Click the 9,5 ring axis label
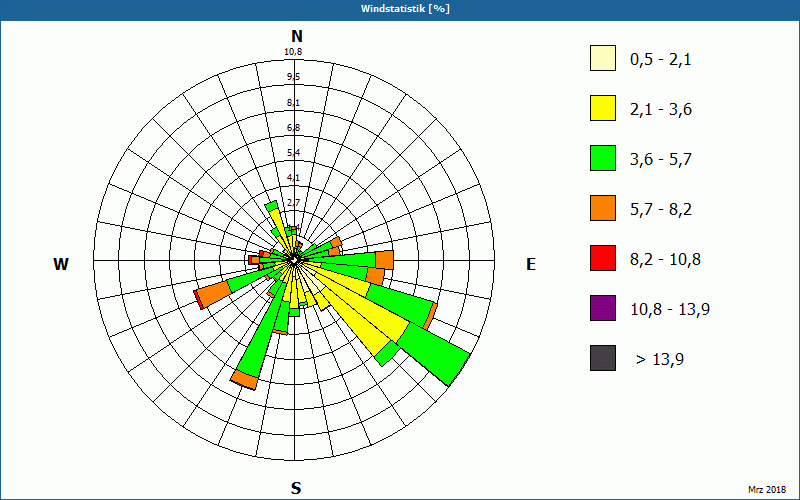 293,77
